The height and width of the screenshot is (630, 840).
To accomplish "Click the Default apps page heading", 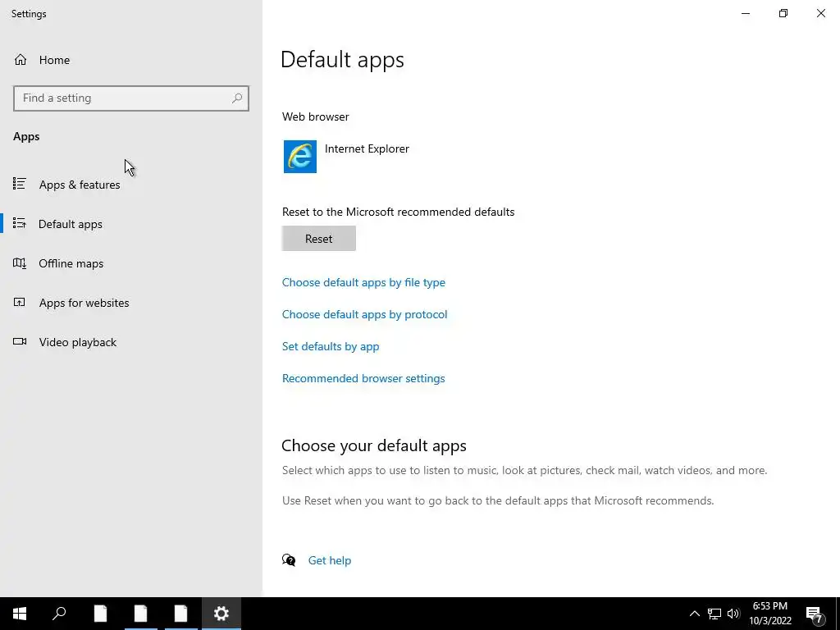I will pyautogui.click(x=342, y=59).
